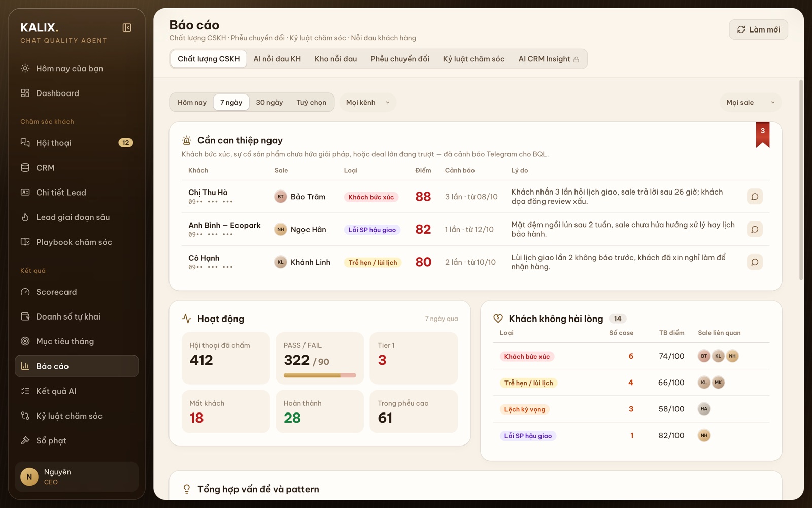Switch to Phễu chuyển đổi tab
812x508 pixels.
pyautogui.click(x=400, y=59)
